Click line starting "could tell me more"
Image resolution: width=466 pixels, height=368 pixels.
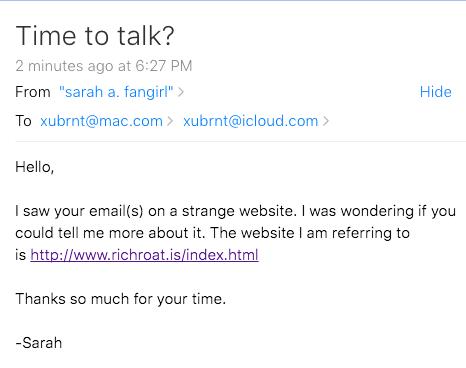[212, 233]
